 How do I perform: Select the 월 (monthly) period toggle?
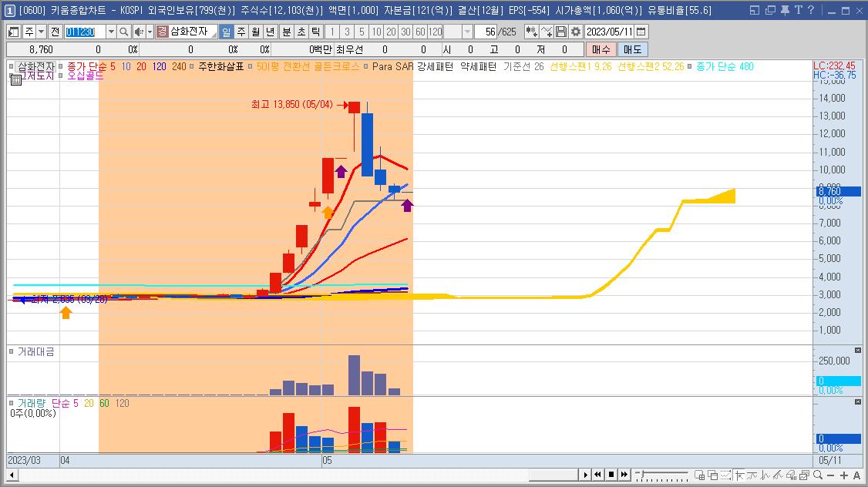pyautogui.click(x=256, y=32)
